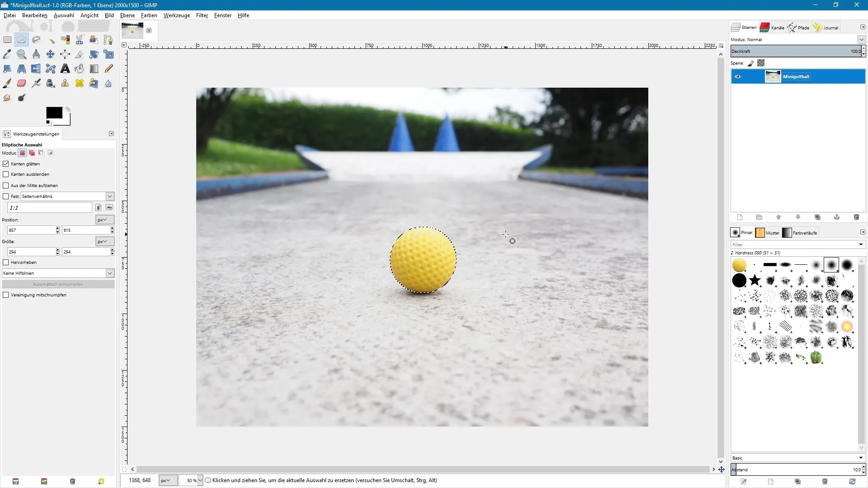The width and height of the screenshot is (868, 488).
Task: Enable the Fest aspect ratio checkbox
Action: click(6, 196)
